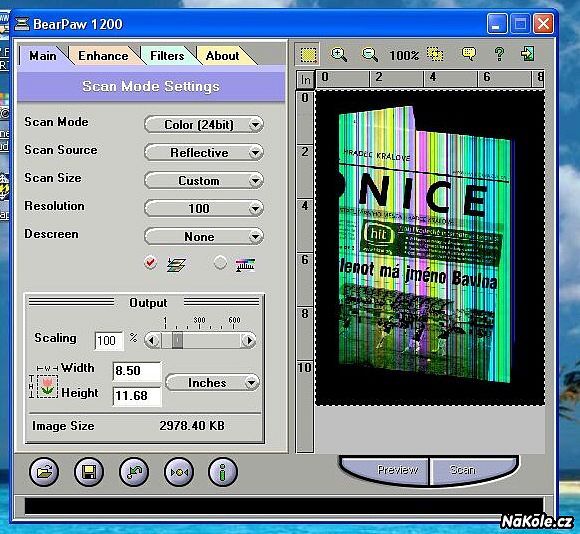
Task: Click the open folder load settings icon
Action: point(44,472)
